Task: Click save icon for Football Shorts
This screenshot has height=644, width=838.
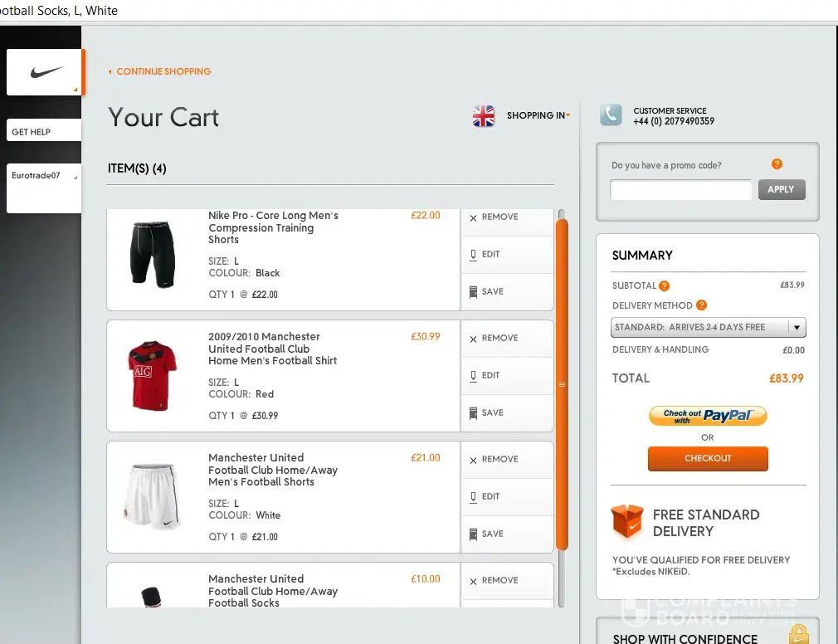Action: (473, 534)
